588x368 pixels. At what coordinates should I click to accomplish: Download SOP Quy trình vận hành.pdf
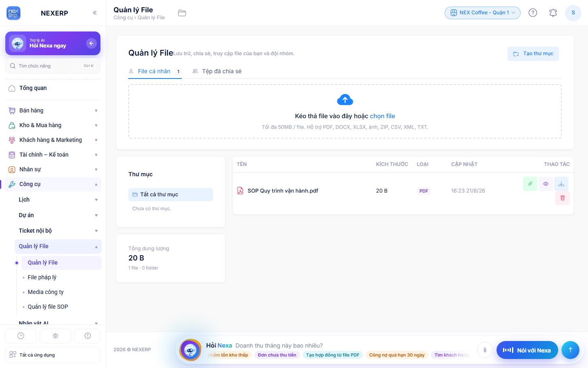[561, 184]
